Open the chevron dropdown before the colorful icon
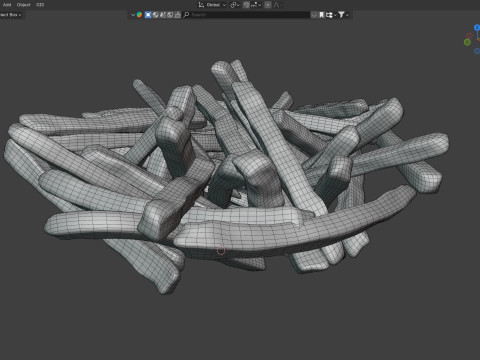 pos(133,15)
